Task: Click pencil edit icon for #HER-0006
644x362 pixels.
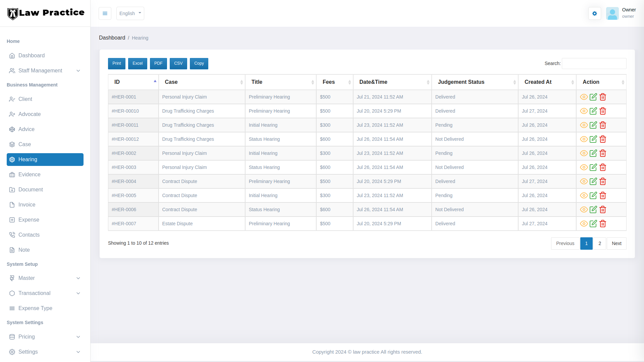Action: pos(593,209)
